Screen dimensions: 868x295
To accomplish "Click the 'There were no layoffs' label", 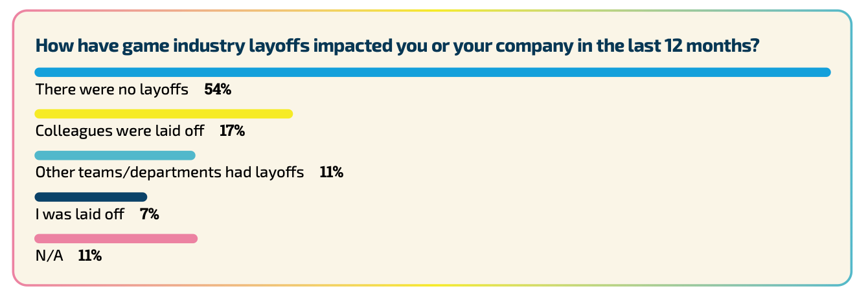I will click(111, 90).
